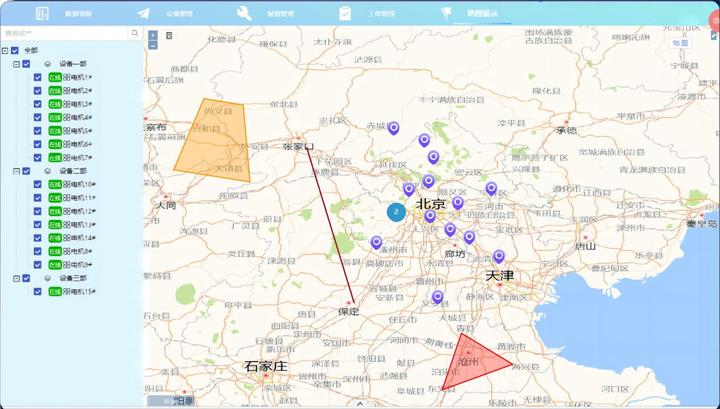The image size is (720, 409).
Task: Click the map zoom-in plus button
Action: 153,35
